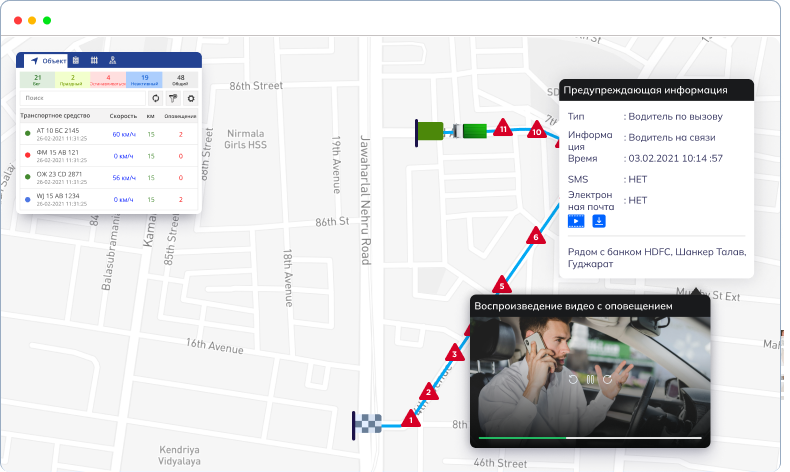
Task: Click green status dot of AT 10 БС 2145
Action: point(28,133)
